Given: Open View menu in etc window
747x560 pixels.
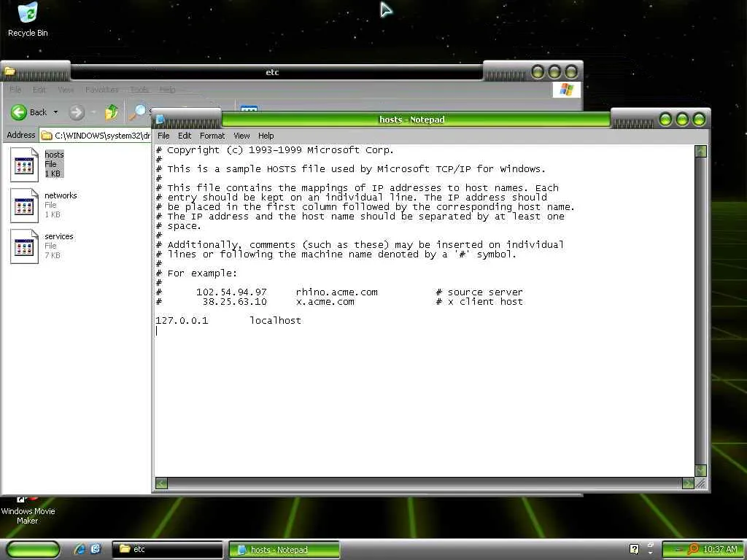Looking at the screenshot, I should click(x=66, y=90).
